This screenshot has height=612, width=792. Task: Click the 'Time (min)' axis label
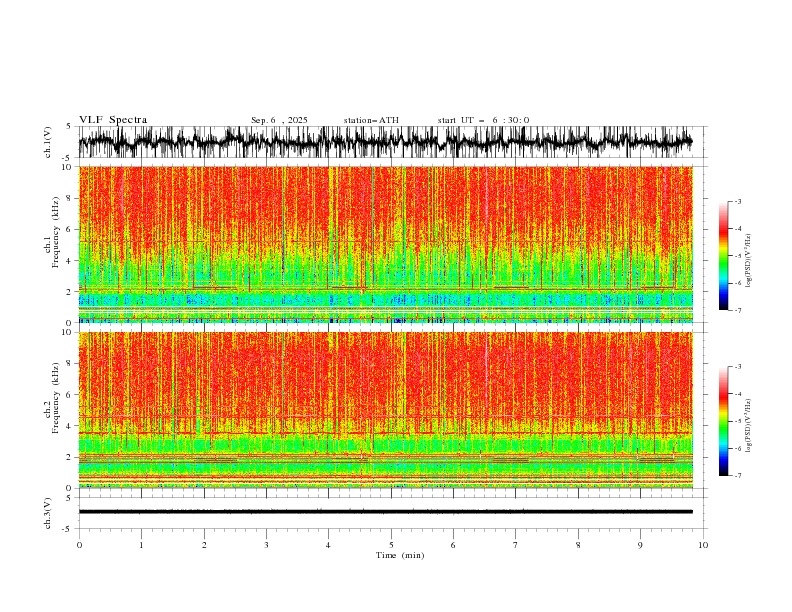click(x=400, y=555)
